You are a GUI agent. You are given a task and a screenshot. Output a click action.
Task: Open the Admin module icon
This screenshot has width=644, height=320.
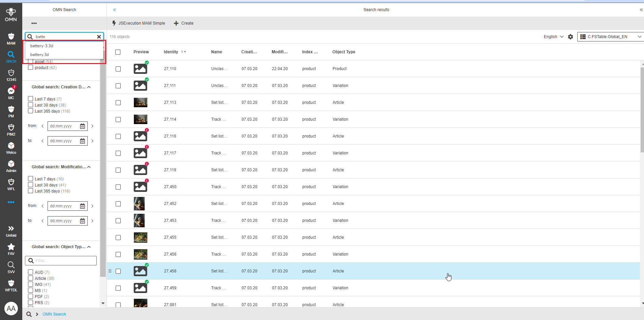11,165
